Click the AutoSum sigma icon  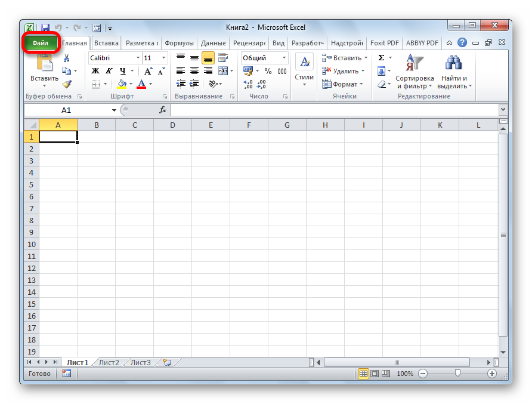[382, 58]
